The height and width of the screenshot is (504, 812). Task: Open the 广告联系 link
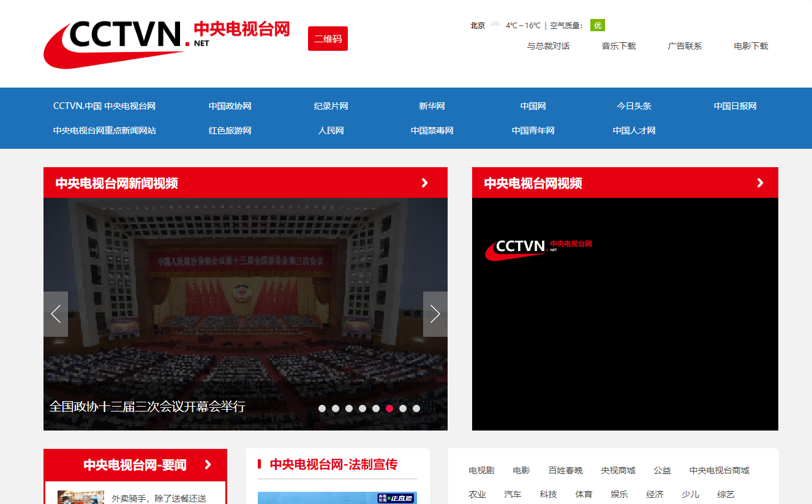pyautogui.click(x=685, y=46)
